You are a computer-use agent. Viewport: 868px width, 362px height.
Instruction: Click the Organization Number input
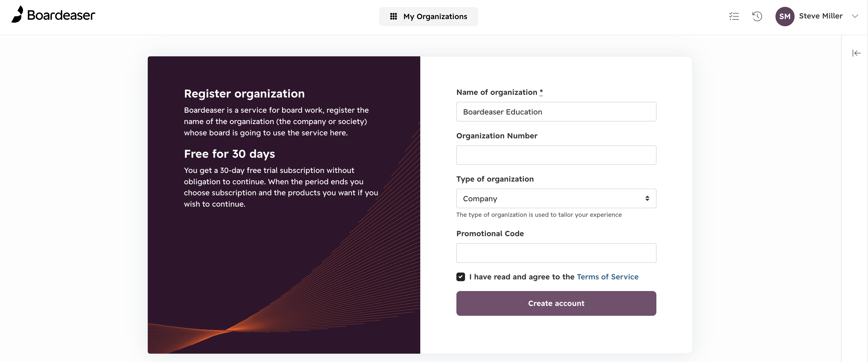[556, 155]
